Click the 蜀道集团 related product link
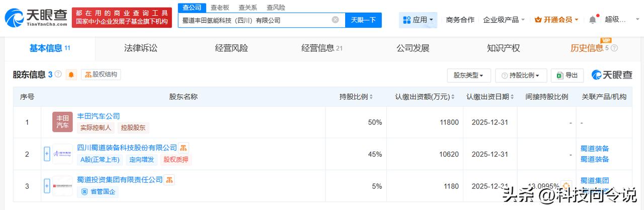Image resolution: width=644 pixels, height=210 pixels. (595, 180)
